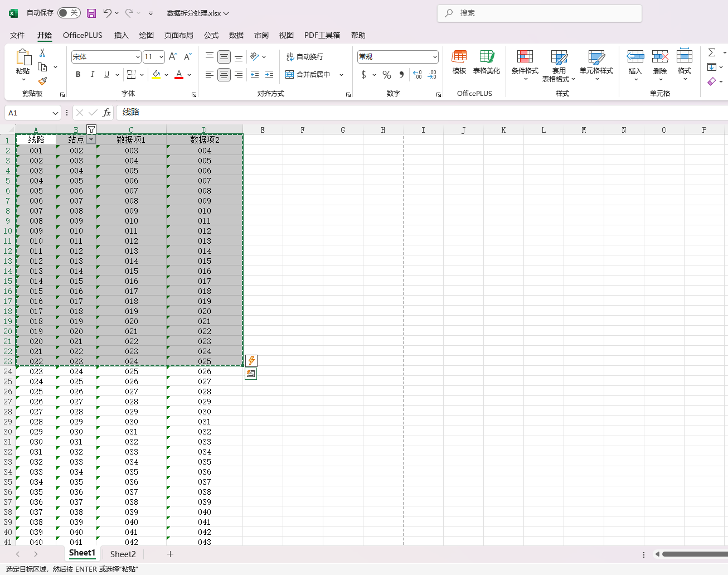Decrease decimal places icon
Screen dimensions: 728x575
(433, 75)
